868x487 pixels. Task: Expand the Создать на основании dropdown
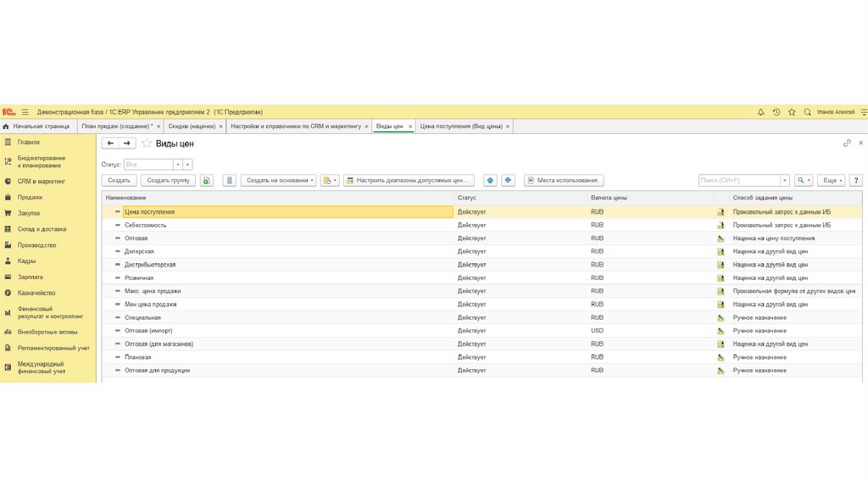pos(278,181)
